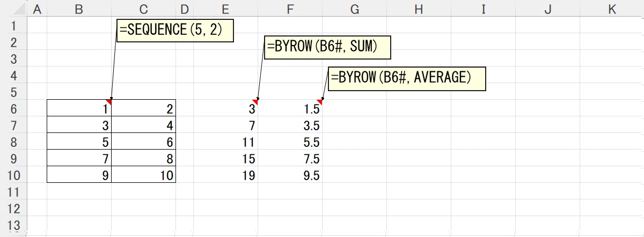Image resolution: width=644 pixels, height=237 pixels.
Task: Select column J header
Action: (548, 9)
